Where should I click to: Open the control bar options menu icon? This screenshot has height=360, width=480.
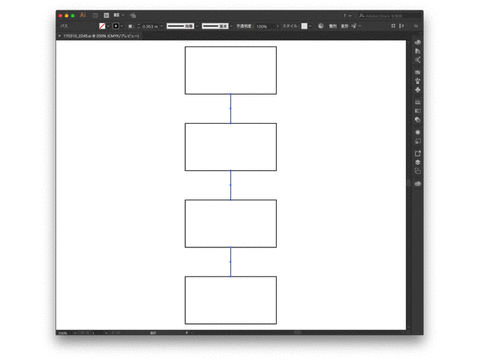416,26
